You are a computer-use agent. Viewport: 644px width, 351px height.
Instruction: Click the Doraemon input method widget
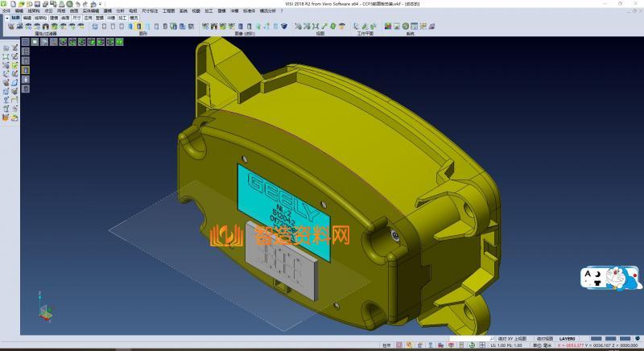coord(612,279)
